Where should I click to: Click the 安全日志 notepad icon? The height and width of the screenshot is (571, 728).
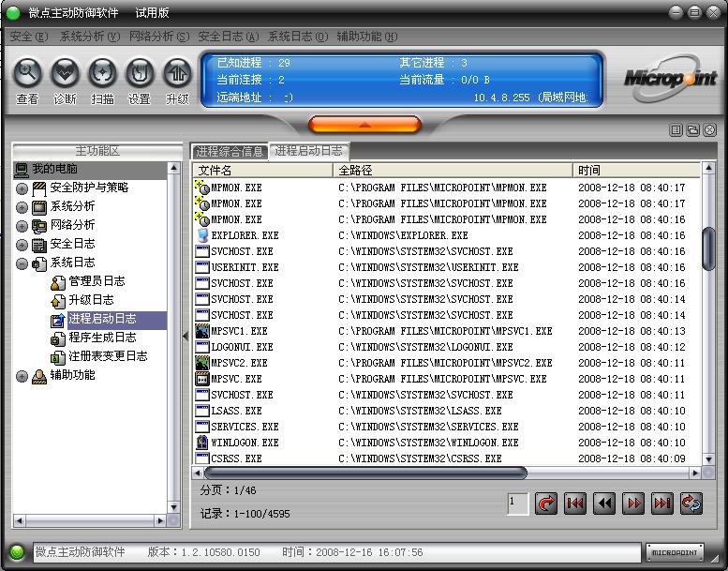39,245
